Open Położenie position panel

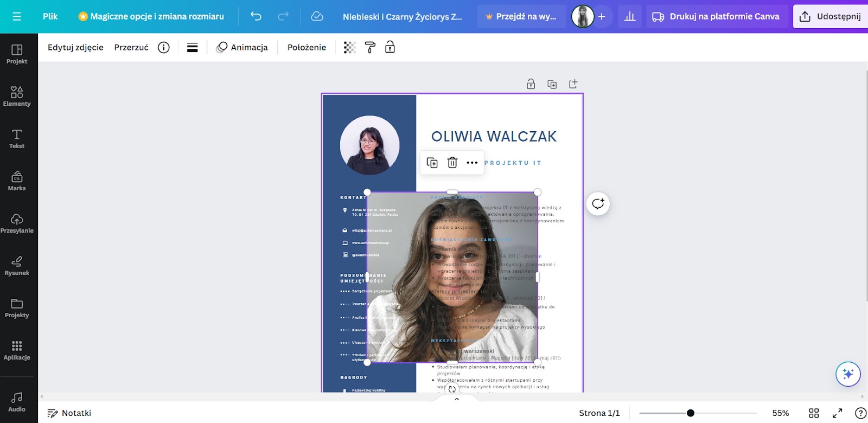[x=307, y=47]
